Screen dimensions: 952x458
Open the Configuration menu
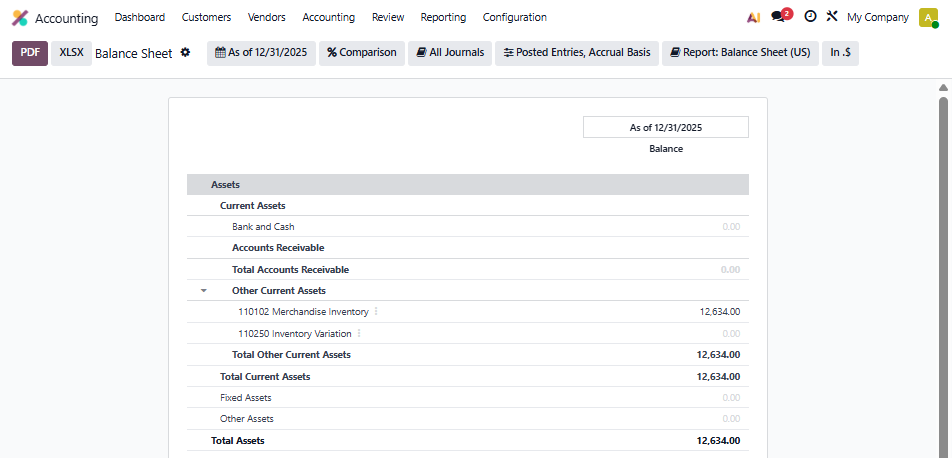(x=514, y=17)
